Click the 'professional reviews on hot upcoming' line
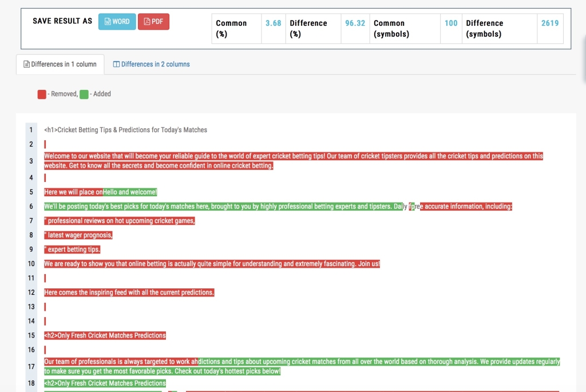The width and height of the screenshot is (586, 392). [x=120, y=221]
